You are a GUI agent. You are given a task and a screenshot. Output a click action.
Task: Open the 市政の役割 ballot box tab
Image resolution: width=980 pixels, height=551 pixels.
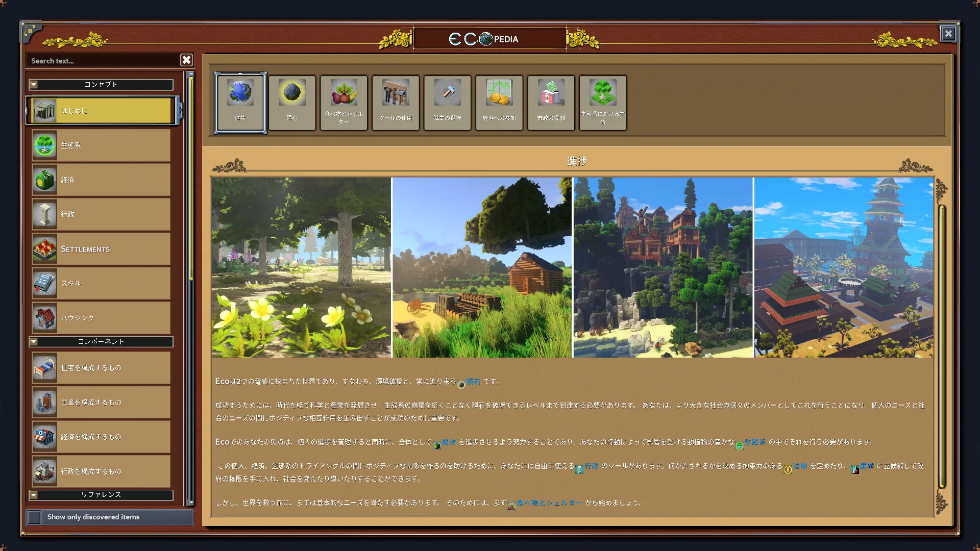pos(551,103)
